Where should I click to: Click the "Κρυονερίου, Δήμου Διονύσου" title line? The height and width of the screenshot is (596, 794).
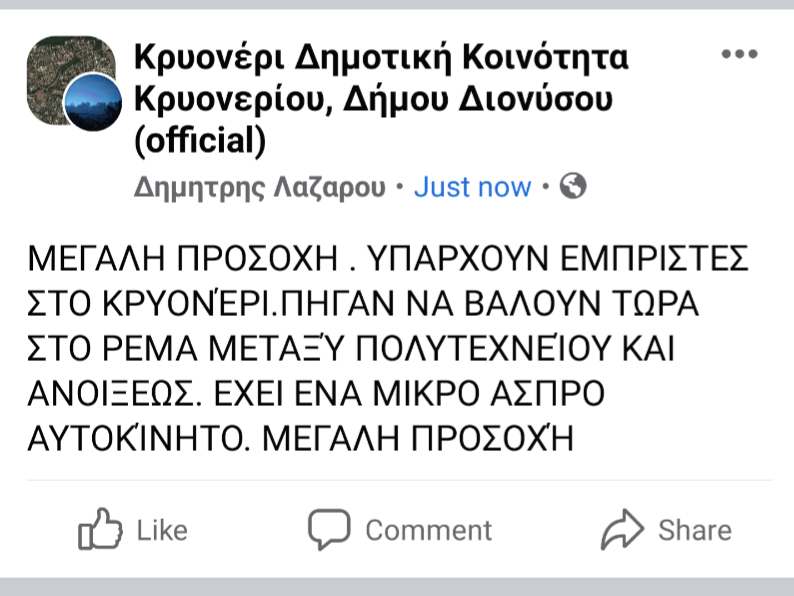(x=373, y=100)
